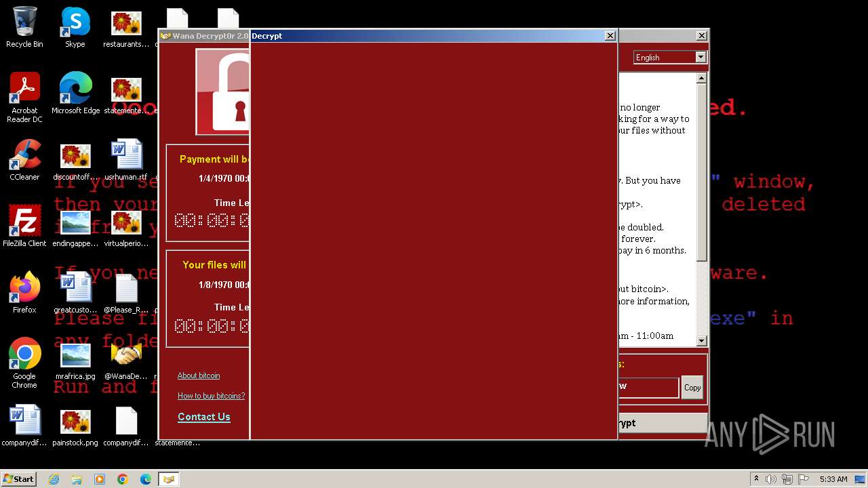Launch Google Chrome desktop shortcut
868x488 pixels.
pyautogui.click(x=24, y=363)
